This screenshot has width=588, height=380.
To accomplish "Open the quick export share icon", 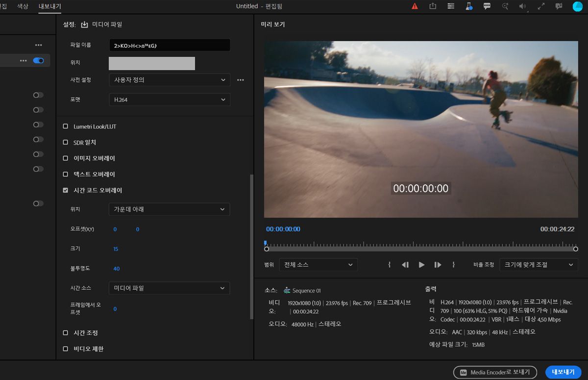I will pyautogui.click(x=433, y=6).
